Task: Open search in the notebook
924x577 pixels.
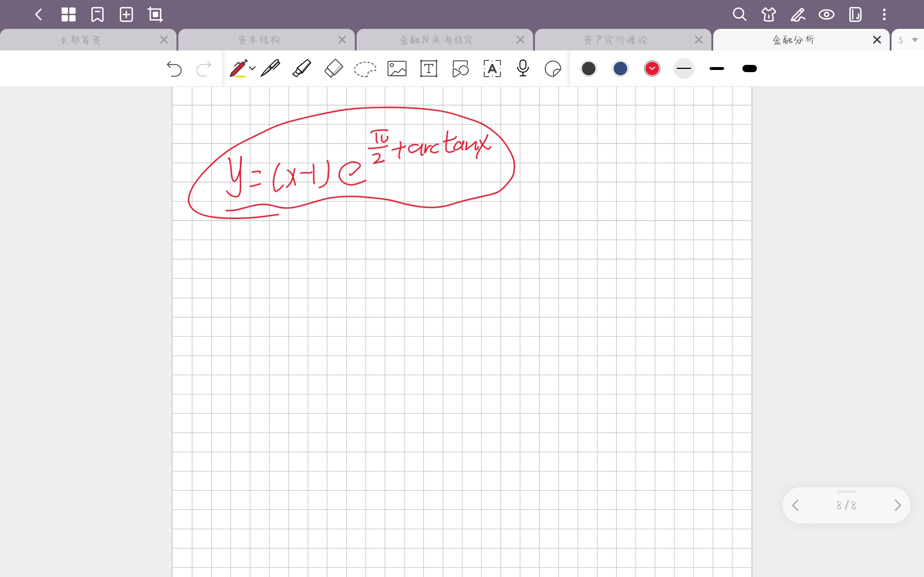Action: (740, 14)
